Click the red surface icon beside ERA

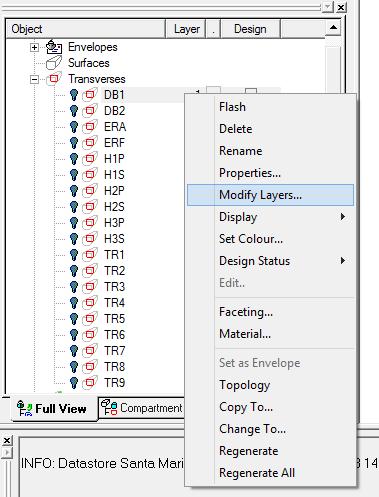pos(90,127)
